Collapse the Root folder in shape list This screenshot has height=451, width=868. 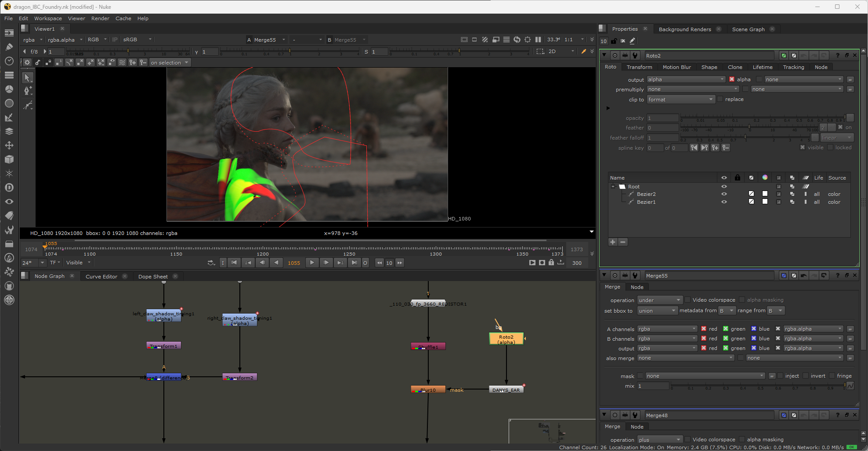click(x=613, y=187)
